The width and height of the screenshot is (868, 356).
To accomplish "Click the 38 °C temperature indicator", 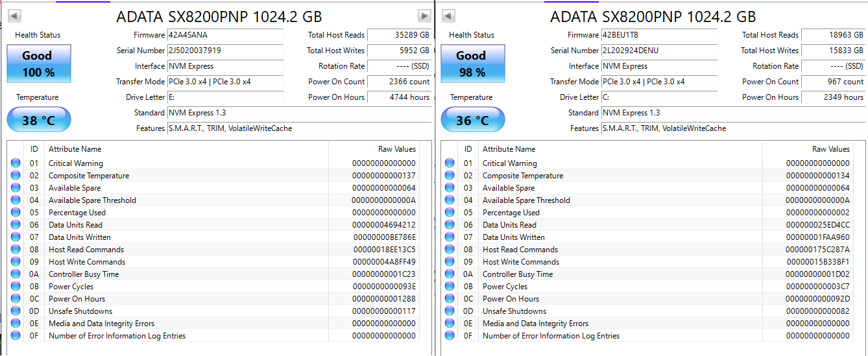I will coord(38,120).
